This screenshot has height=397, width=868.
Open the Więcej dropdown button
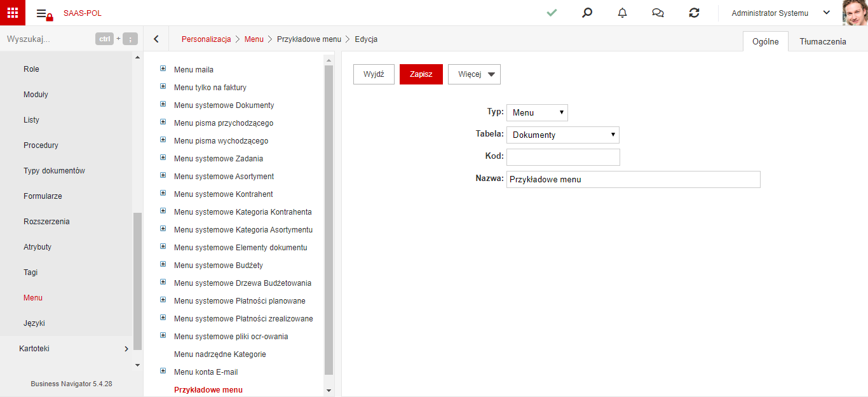474,74
